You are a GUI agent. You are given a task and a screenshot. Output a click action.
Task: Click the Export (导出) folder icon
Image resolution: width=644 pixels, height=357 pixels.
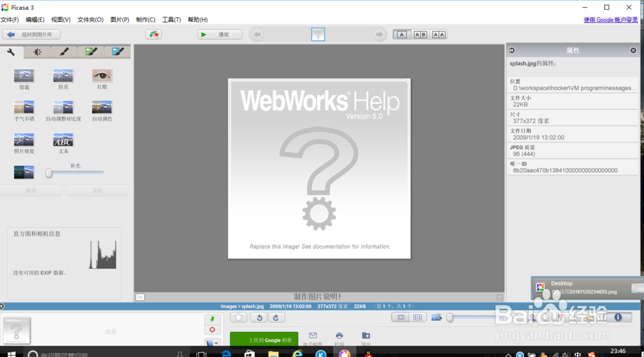(366, 339)
